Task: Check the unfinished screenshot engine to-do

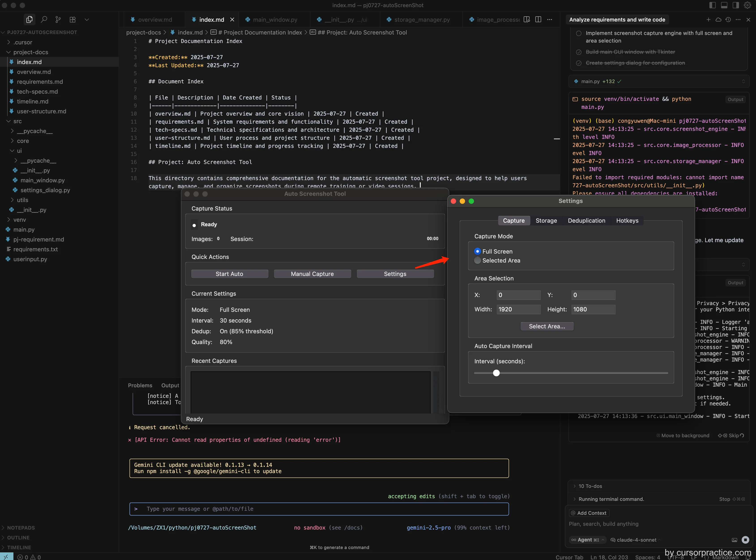Action: (x=579, y=33)
